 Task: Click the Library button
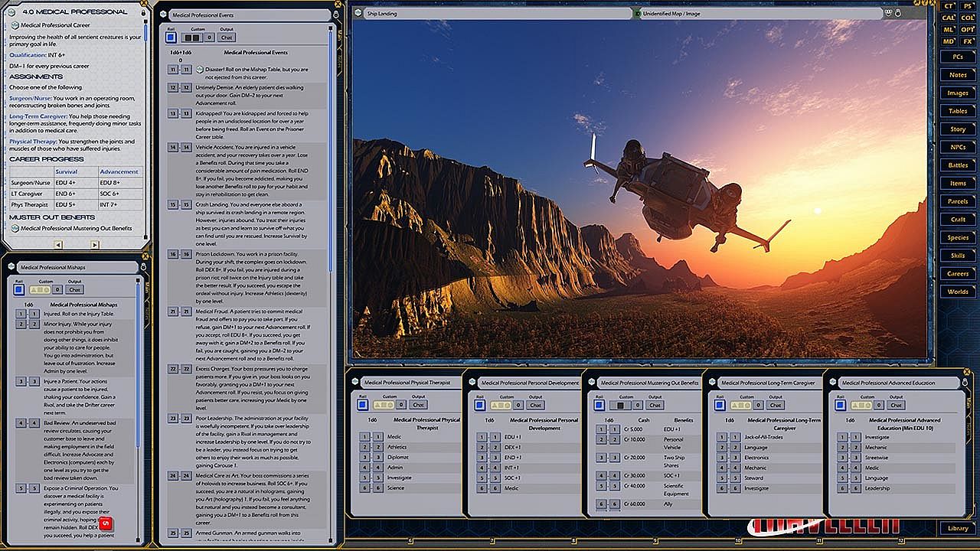pos(958,528)
